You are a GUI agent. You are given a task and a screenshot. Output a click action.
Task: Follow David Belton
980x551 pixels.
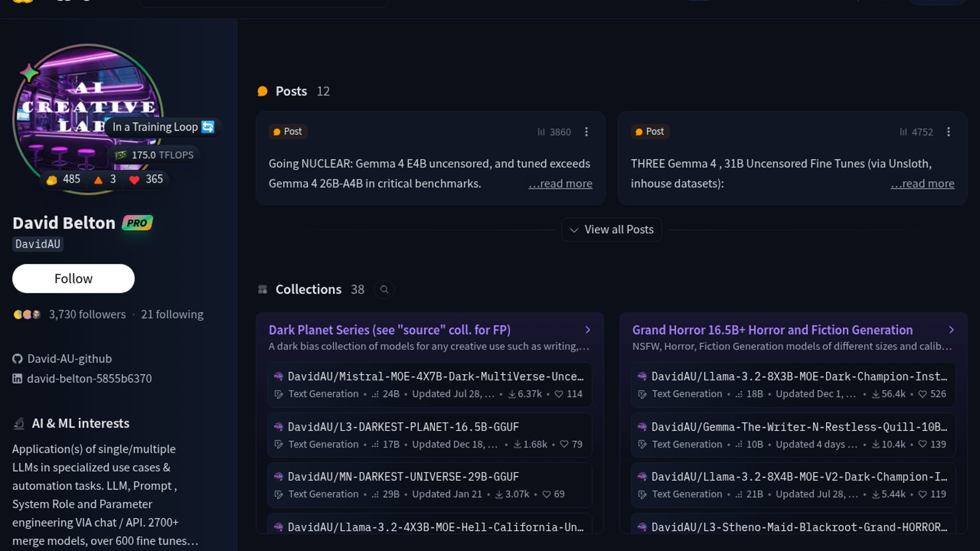tap(73, 279)
